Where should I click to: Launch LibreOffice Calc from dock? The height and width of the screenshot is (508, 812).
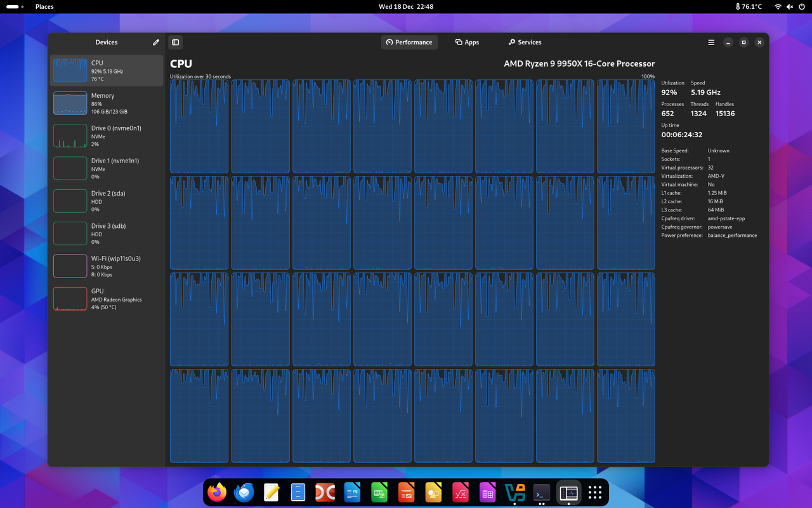[x=379, y=492]
